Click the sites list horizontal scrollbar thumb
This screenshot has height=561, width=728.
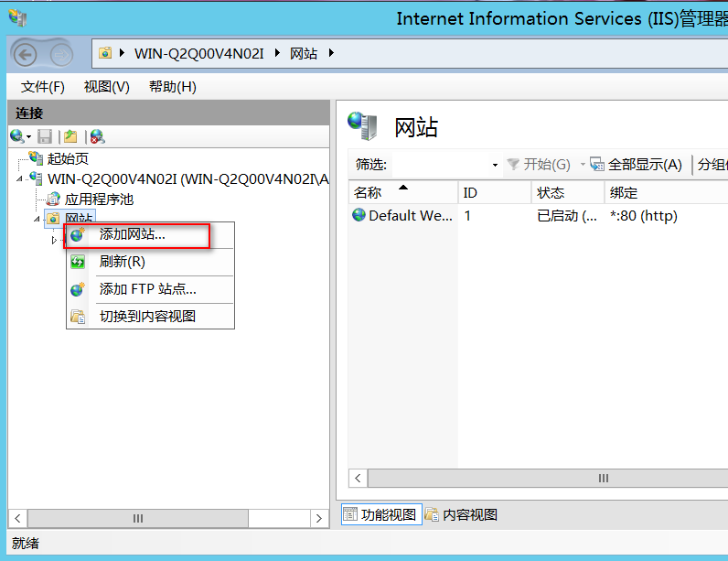point(548,478)
